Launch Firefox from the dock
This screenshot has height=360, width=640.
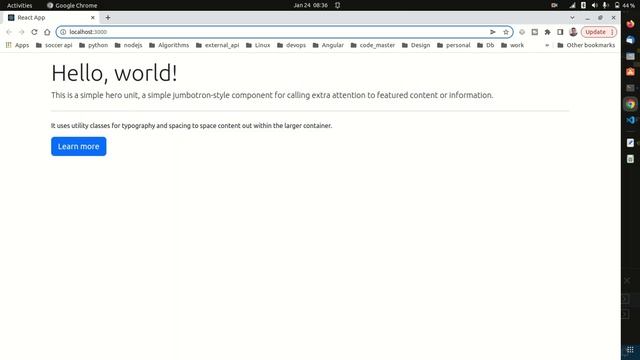[630, 24]
